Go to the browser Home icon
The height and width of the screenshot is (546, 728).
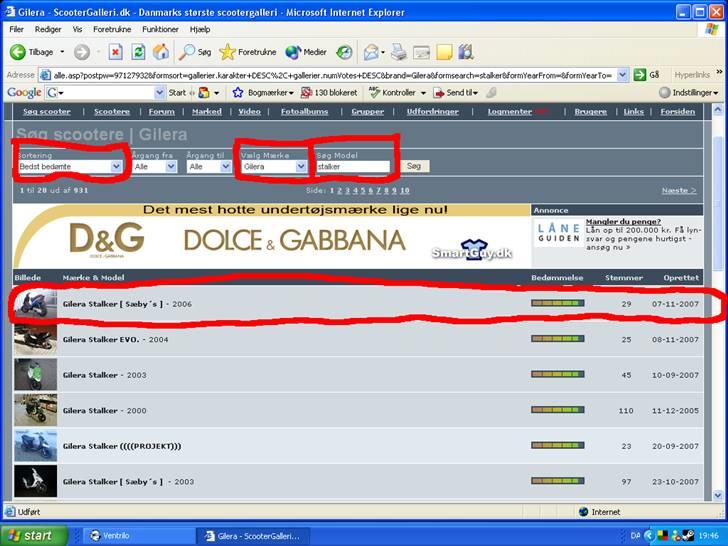(161, 52)
